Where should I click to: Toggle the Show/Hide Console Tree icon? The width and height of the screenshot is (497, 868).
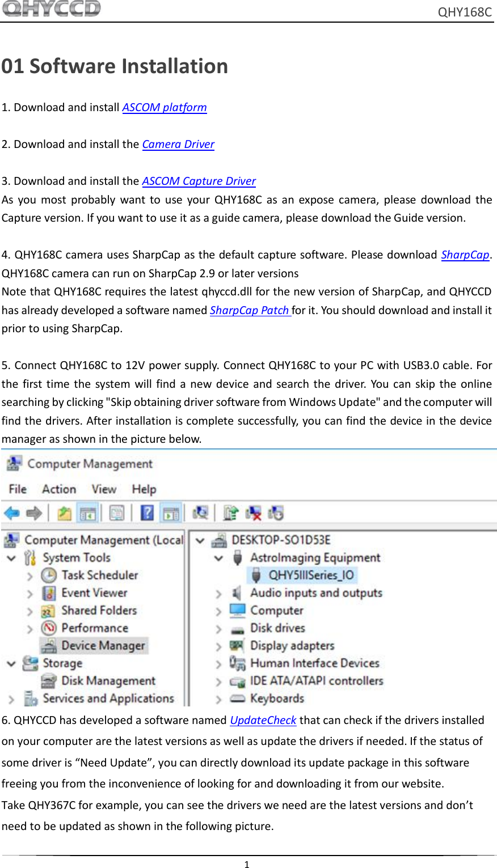point(87,513)
